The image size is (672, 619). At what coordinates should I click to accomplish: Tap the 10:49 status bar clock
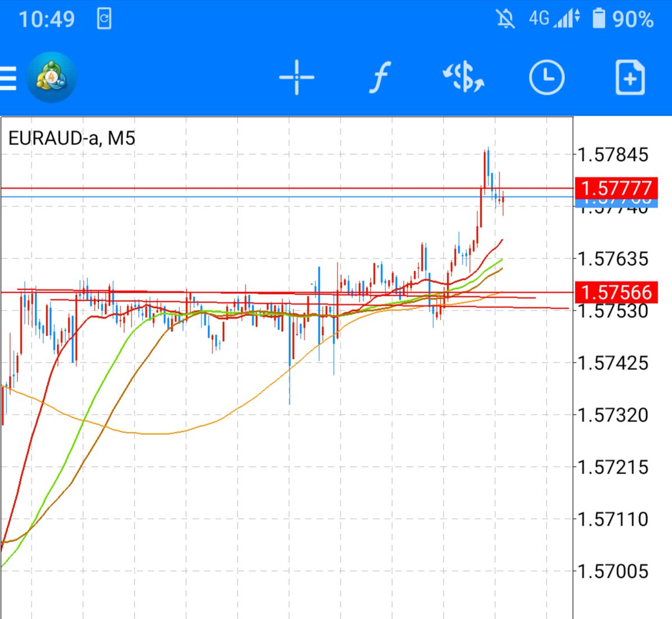[46, 20]
